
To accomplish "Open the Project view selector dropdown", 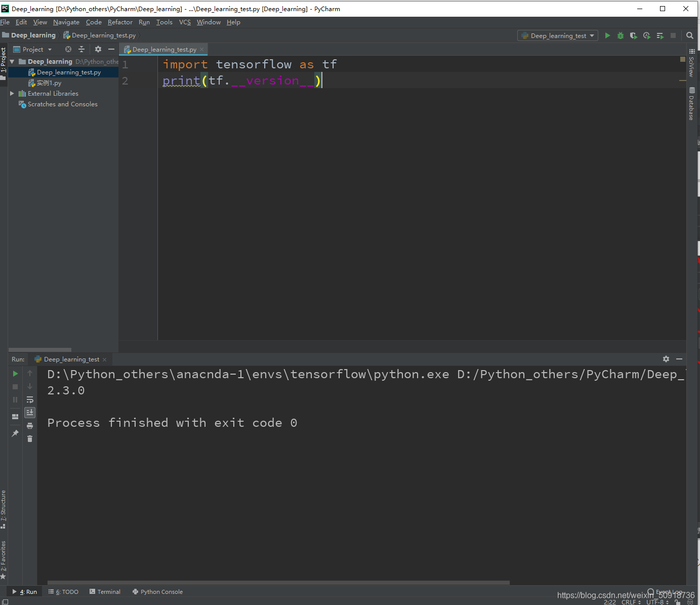I will (x=32, y=49).
